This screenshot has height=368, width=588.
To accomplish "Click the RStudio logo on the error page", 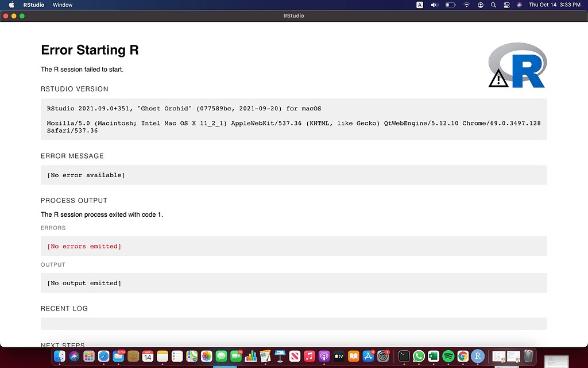I will pyautogui.click(x=516, y=63).
